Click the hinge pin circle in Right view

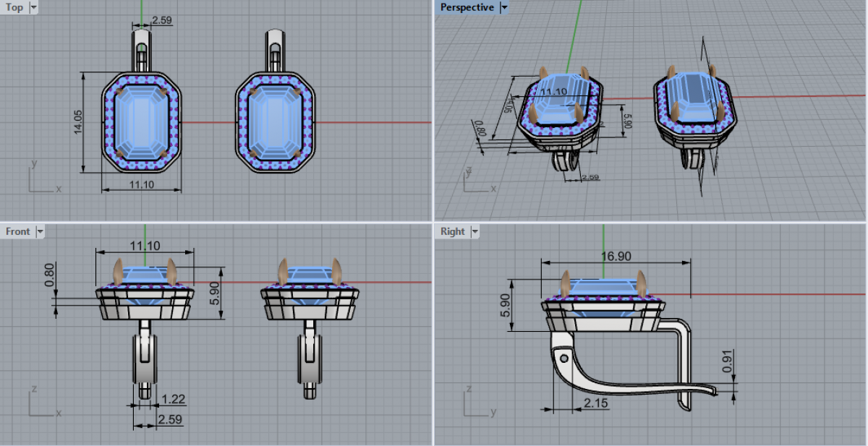(564, 358)
